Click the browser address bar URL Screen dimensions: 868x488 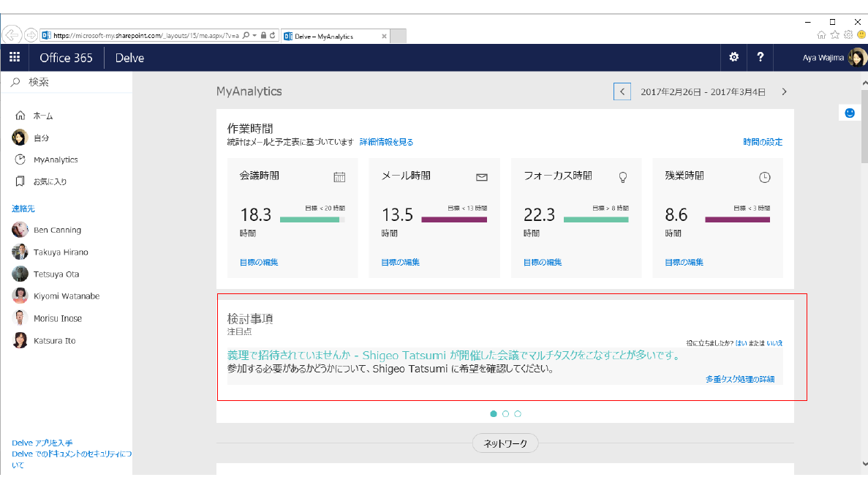146,35
